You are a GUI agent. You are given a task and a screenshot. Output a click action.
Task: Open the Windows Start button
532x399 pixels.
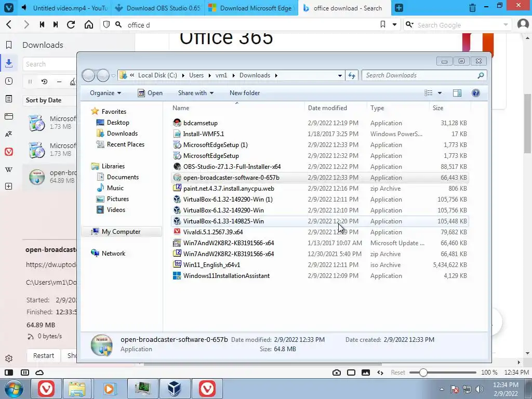coord(14,389)
